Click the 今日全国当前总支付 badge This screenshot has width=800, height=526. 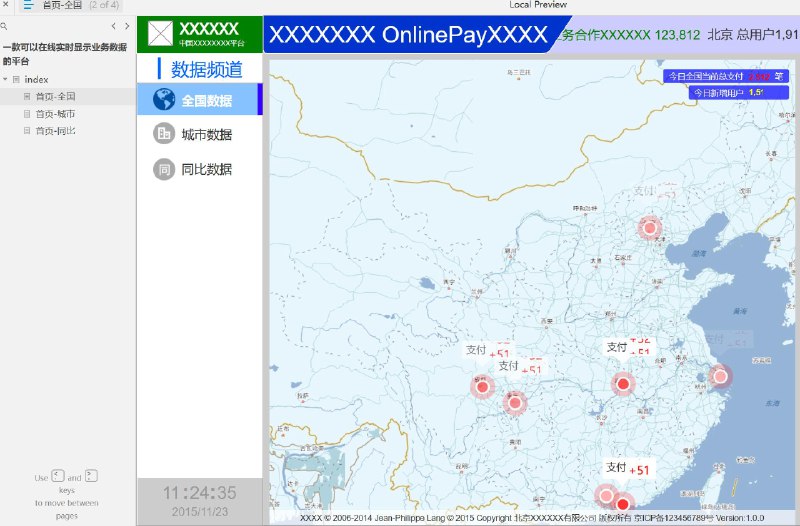726,76
